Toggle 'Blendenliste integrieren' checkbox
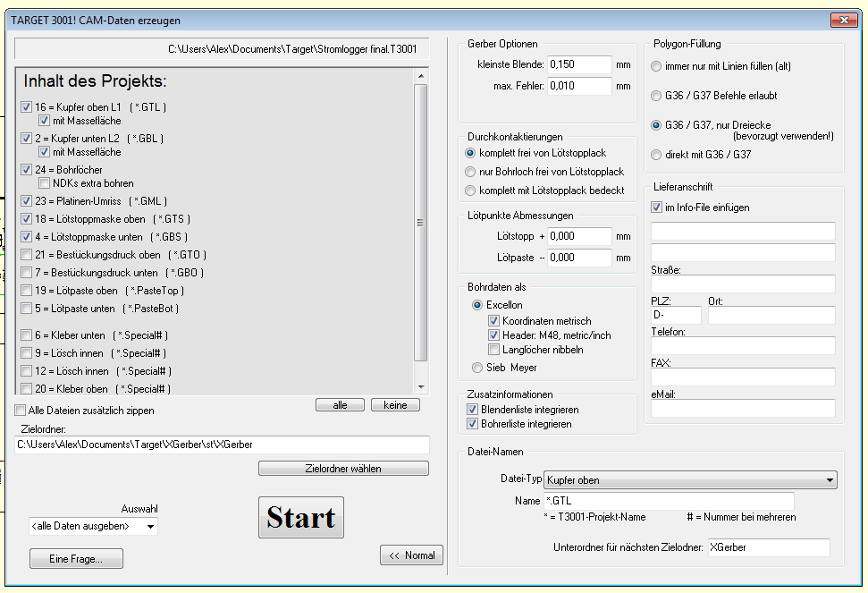 tap(472, 409)
